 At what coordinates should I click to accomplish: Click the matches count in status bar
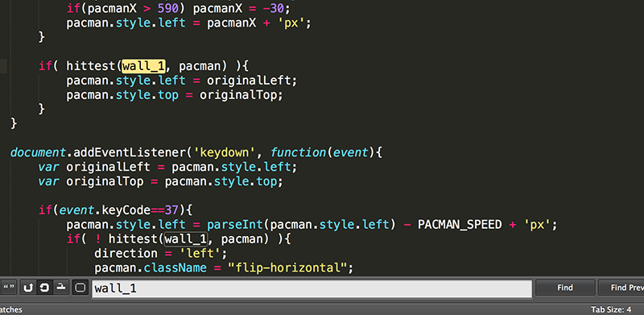tap(11, 309)
